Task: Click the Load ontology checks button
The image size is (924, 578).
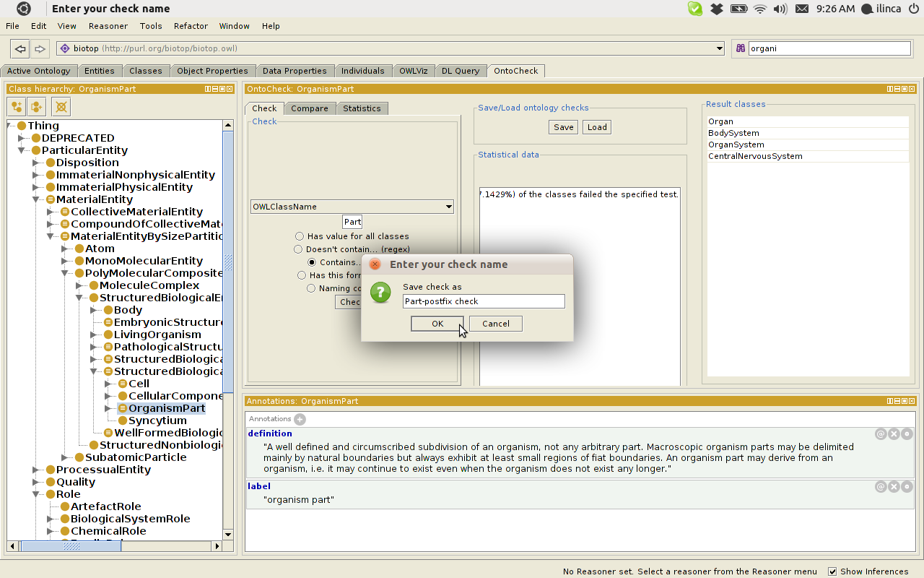Action: [x=597, y=127]
